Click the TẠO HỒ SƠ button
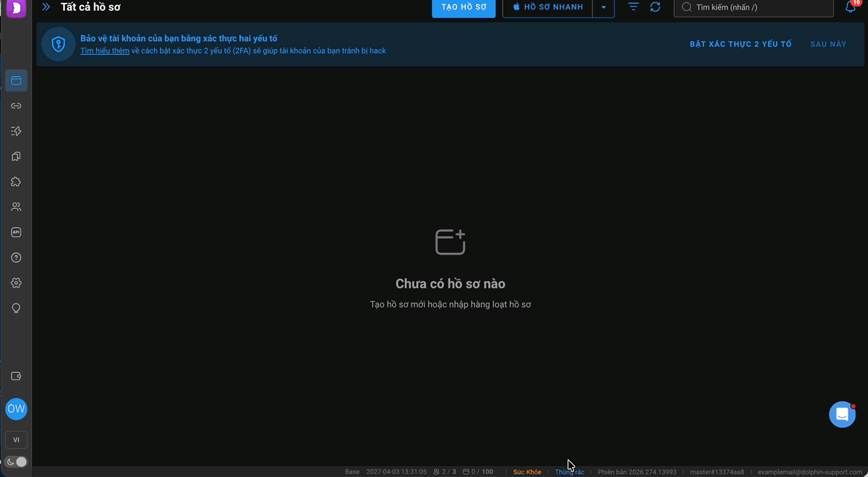 tap(464, 7)
